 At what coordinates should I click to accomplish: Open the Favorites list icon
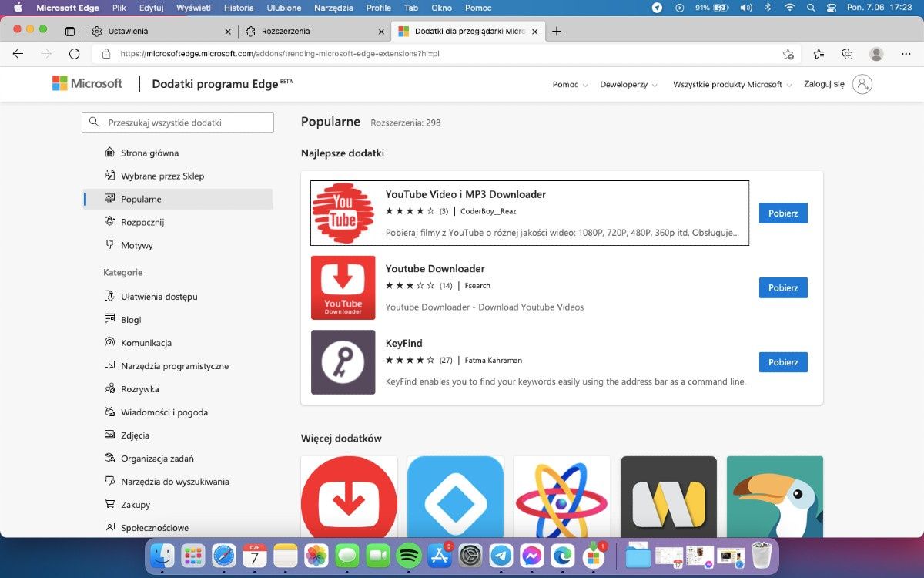click(x=819, y=54)
